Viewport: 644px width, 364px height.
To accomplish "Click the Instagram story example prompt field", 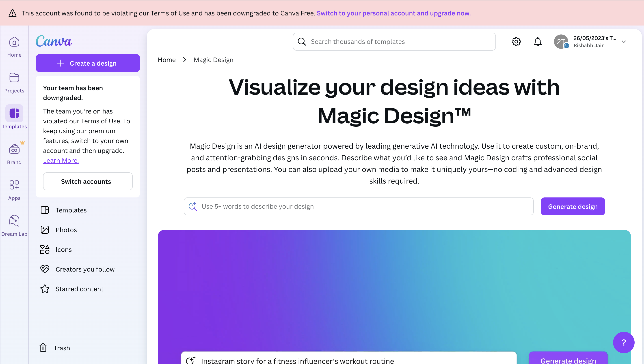I will pyautogui.click(x=348, y=358).
